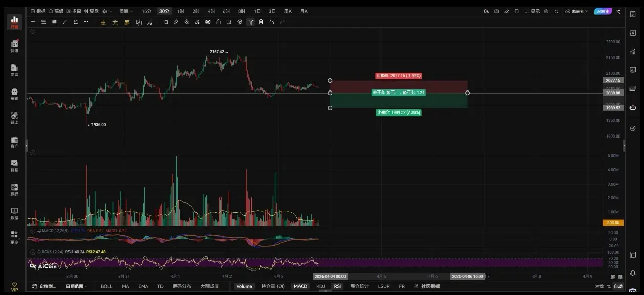This screenshot has width=644, height=295.
Task: Enter fullscreen chart mode
Action: [x=556, y=11]
